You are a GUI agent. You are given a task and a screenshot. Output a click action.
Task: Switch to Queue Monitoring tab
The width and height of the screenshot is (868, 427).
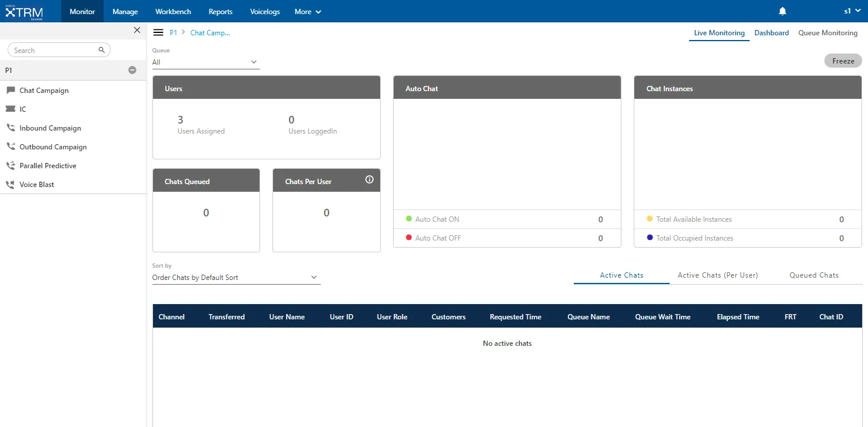click(828, 33)
